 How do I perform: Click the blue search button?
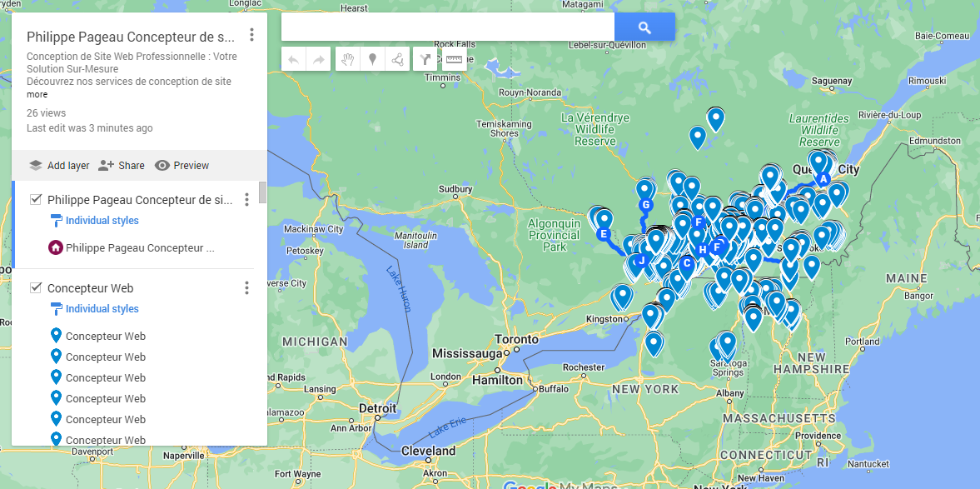644,27
